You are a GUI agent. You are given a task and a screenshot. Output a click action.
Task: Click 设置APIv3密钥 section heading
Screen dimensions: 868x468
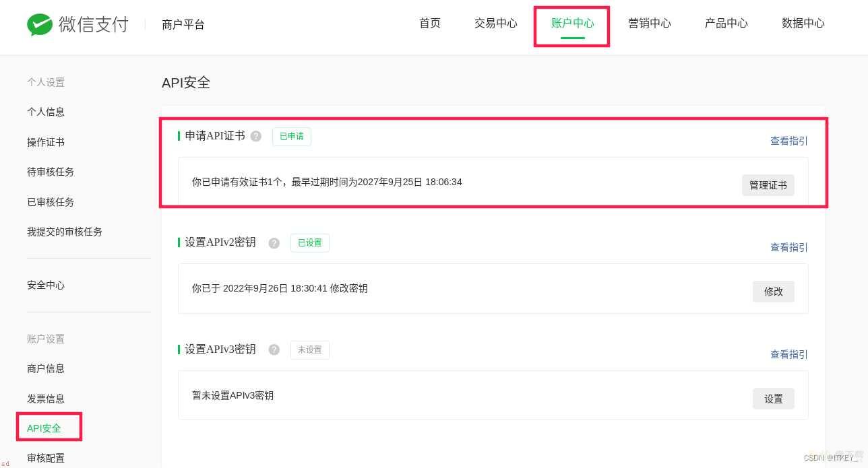(x=220, y=349)
